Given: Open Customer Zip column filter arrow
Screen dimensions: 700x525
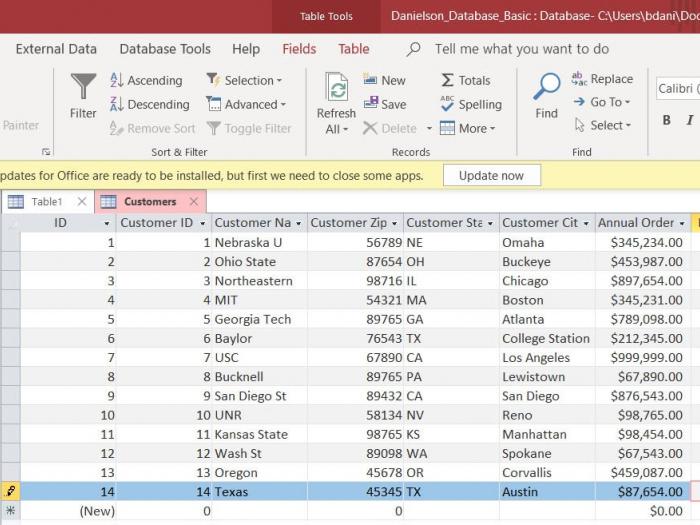Looking at the screenshot, I should (394, 223).
